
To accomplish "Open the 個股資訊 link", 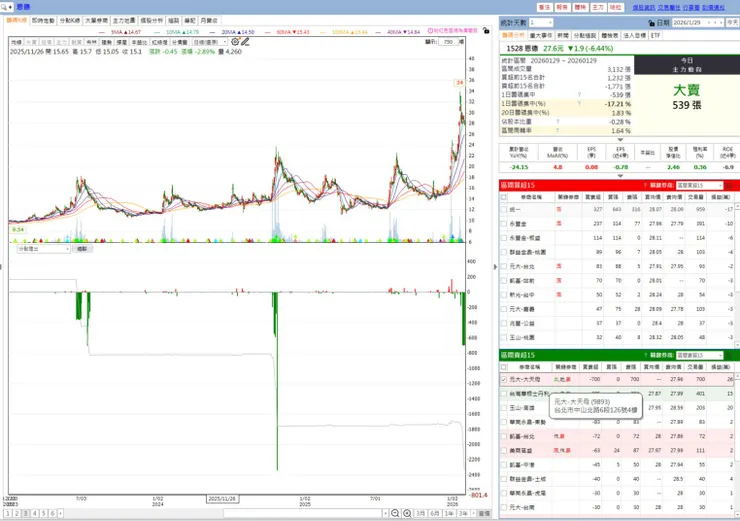I will tap(644, 8).
